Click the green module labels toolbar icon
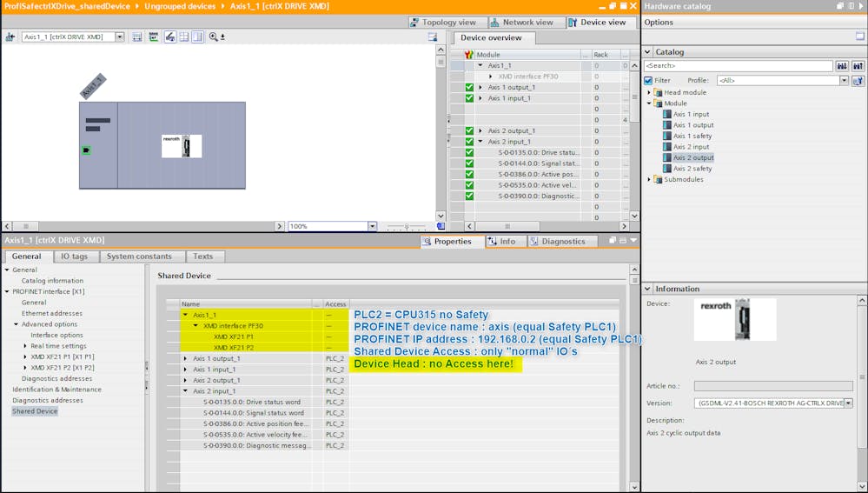868x493 pixels. point(153,37)
